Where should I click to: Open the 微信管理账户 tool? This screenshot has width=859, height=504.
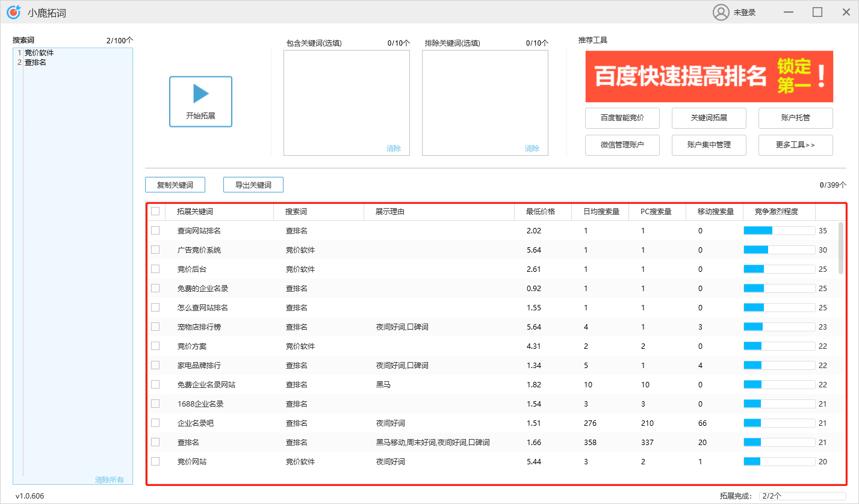point(622,145)
